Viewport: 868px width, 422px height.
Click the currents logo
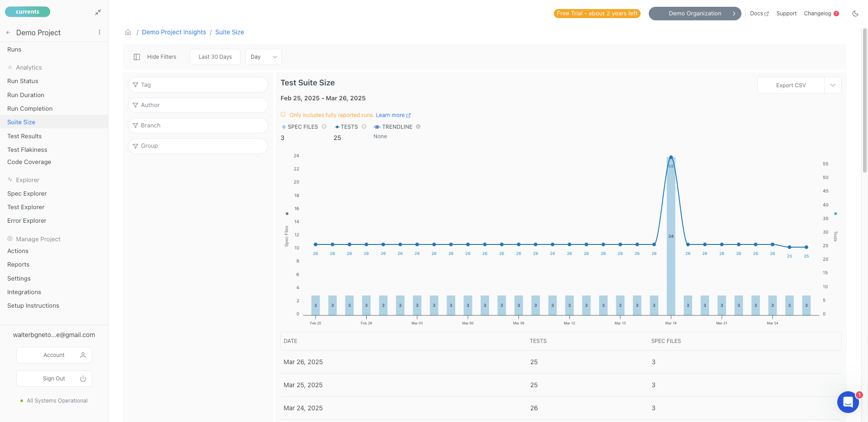28,12
